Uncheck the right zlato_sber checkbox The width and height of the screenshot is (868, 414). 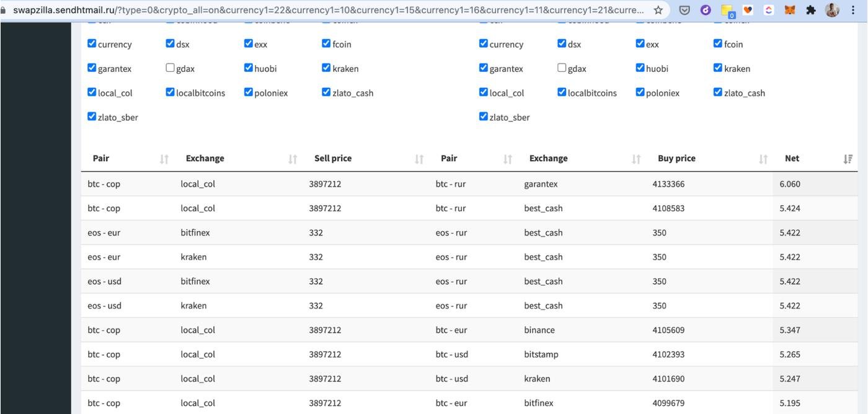484,117
